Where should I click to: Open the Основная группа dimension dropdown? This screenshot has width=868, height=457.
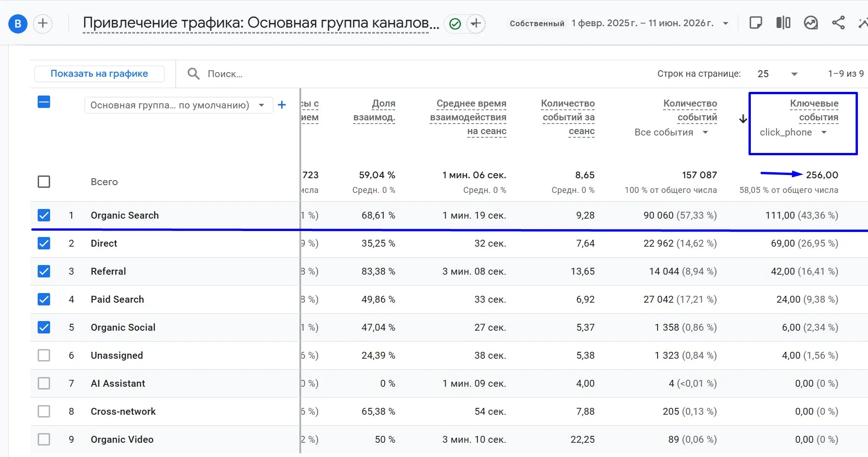(x=178, y=105)
